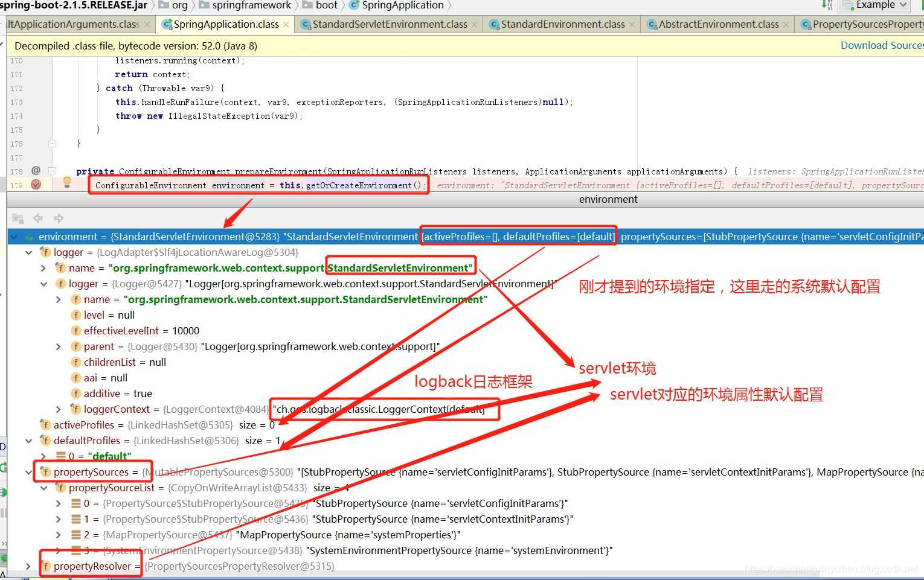This screenshot has width=924, height=580.
Task: Click the field icon of loggerContext
Action: coord(76,409)
